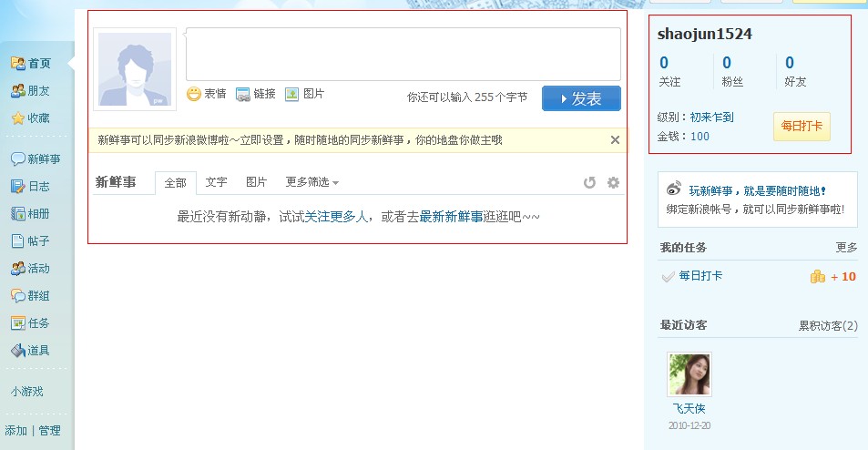
Task: Open the 玩新鲜事，就是要随时随地 promo link
Action: (x=758, y=191)
